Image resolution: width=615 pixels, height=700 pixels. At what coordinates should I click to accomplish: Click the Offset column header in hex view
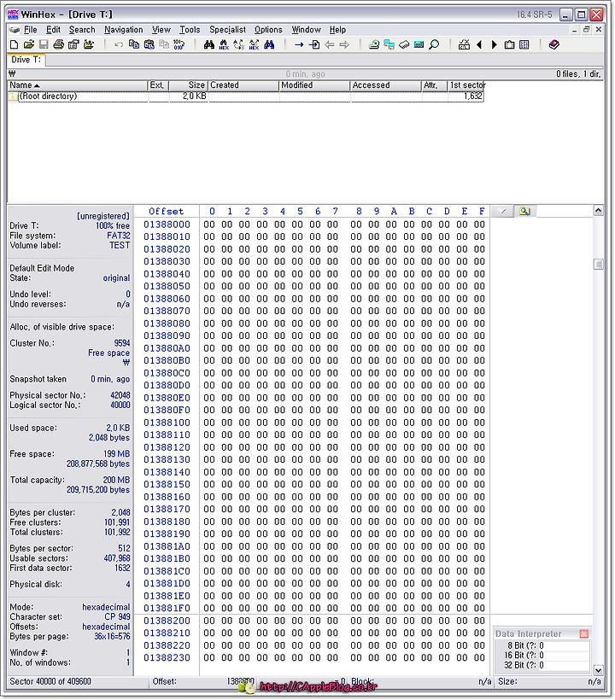pos(167,211)
